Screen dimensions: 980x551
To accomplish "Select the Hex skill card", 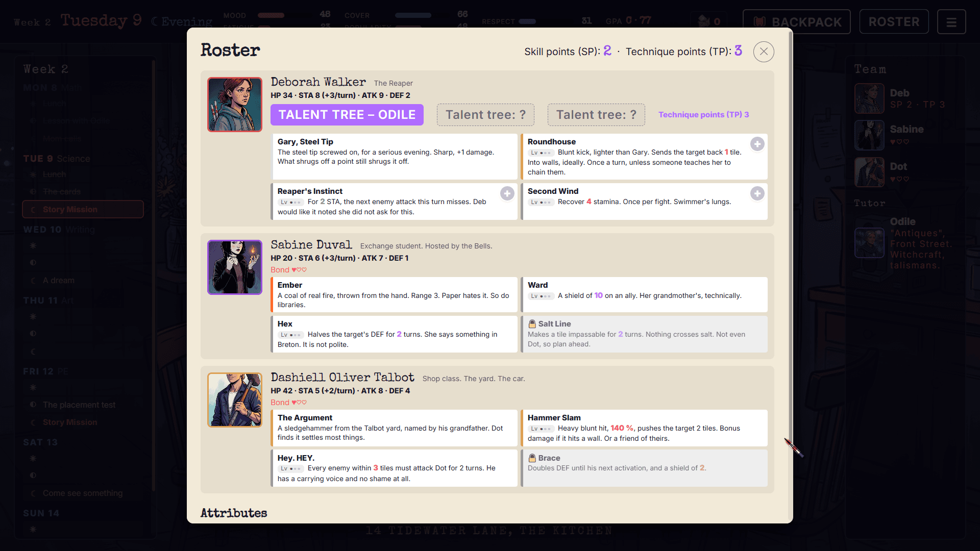I will coord(394,334).
